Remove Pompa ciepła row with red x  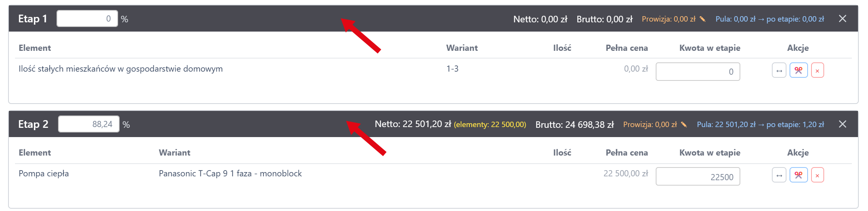coord(817,175)
